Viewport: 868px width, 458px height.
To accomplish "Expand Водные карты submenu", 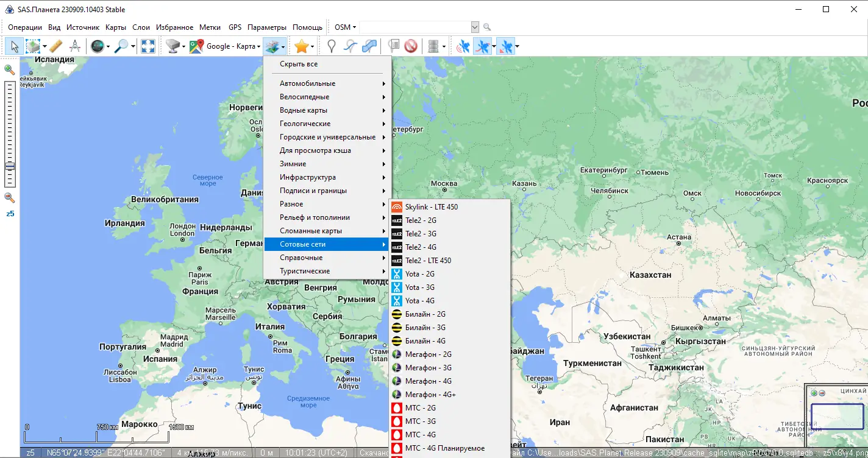I will [x=327, y=110].
